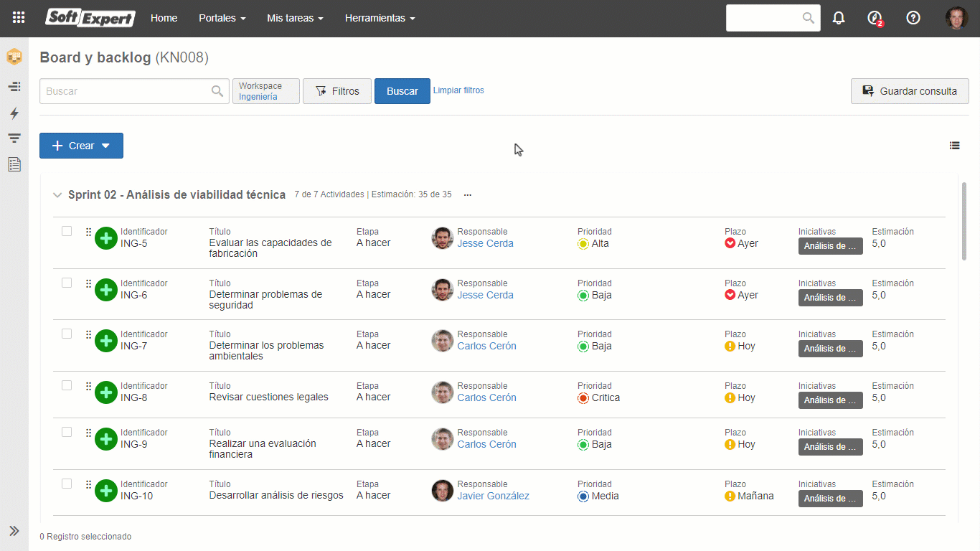Open the Análisis de... initiative tag for ING-9
Screen dimensions: 980x551
click(831, 447)
